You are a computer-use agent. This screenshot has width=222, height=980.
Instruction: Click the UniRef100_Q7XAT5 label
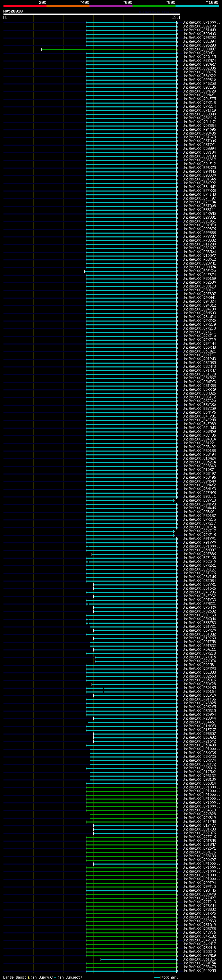point(199,657)
